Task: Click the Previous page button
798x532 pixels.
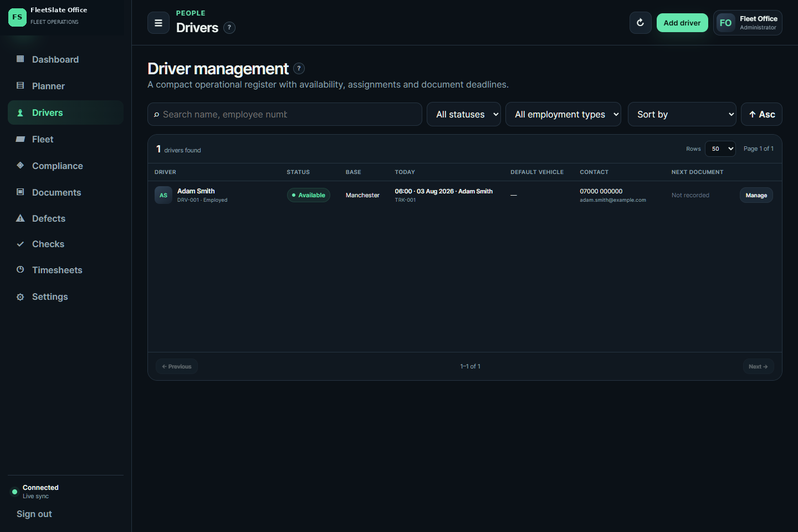Action: click(177, 366)
